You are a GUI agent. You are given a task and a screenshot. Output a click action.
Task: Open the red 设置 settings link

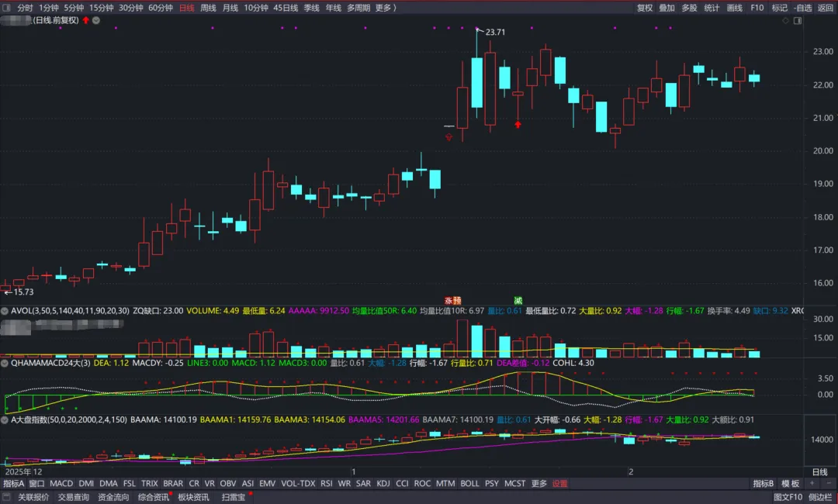click(559, 483)
